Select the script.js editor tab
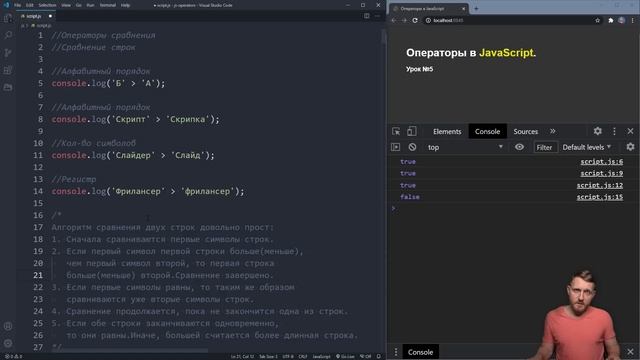Image resolution: width=640 pixels, height=360 pixels. (37, 16)
